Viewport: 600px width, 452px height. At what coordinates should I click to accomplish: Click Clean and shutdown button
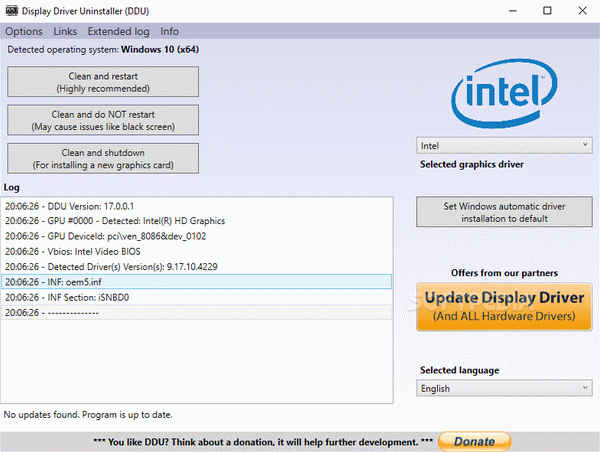[x=103, y=158]
